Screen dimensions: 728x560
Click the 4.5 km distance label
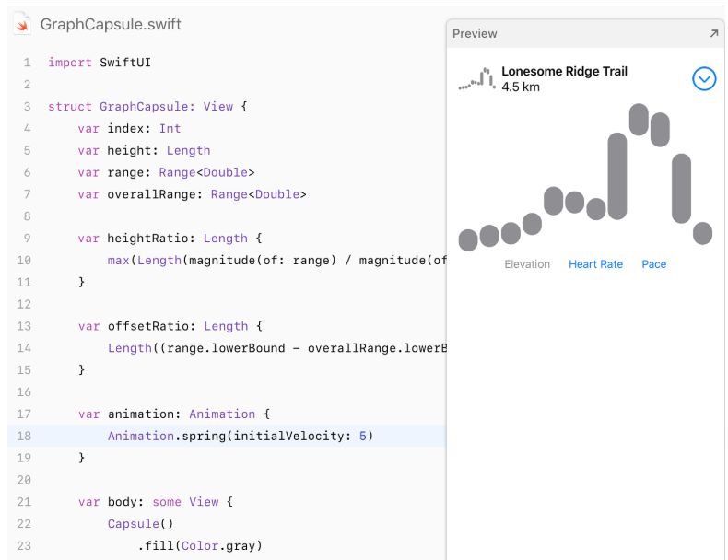pos(521,87)
